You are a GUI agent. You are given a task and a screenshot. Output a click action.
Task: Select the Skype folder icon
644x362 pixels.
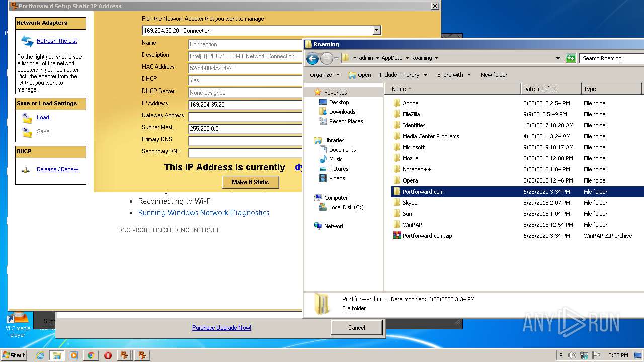click(396, 203)
